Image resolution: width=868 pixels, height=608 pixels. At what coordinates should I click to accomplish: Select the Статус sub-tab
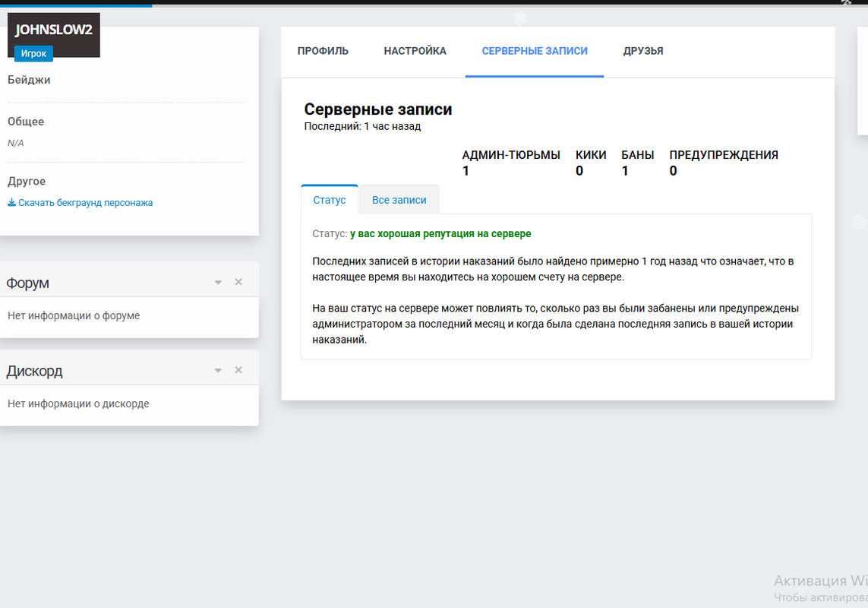point(330,200)
